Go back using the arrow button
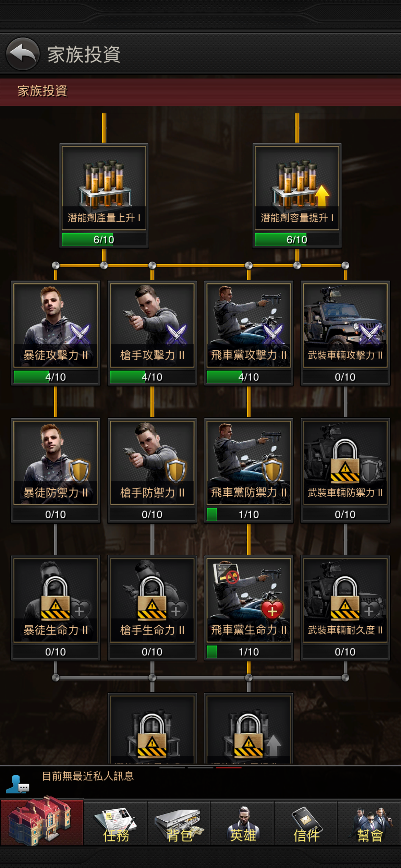Screen dimensions: 401x868 click(23, 54)
